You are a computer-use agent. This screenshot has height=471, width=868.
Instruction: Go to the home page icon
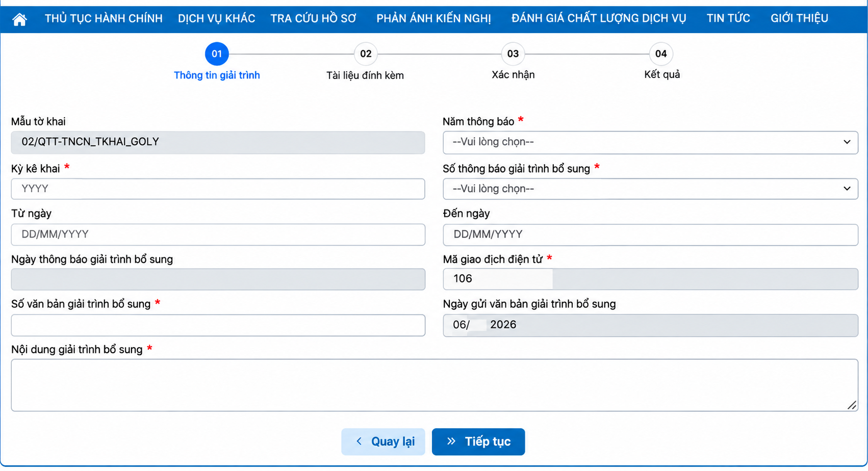[19, 19]
